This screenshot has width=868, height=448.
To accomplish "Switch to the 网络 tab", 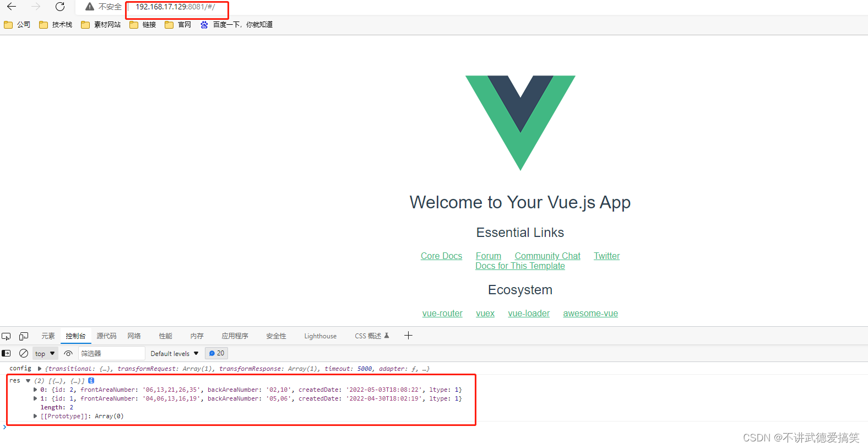I will tap(134, 336).
